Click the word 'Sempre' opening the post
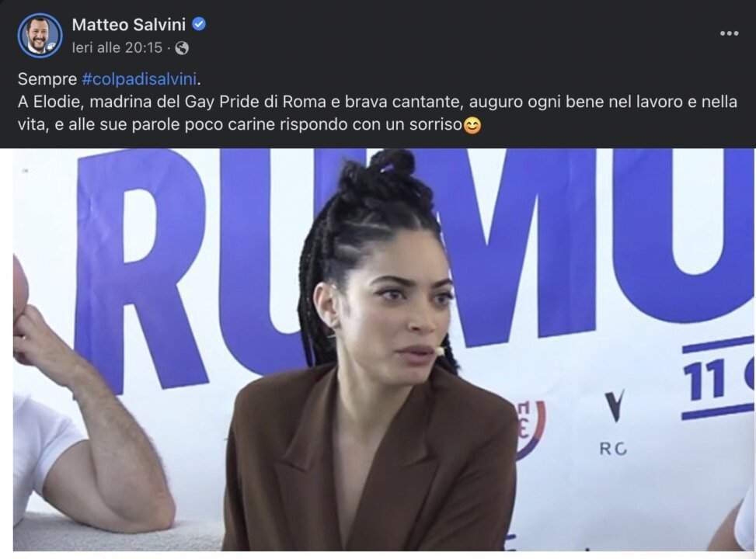The image size is (756, 559). [47, 79]
